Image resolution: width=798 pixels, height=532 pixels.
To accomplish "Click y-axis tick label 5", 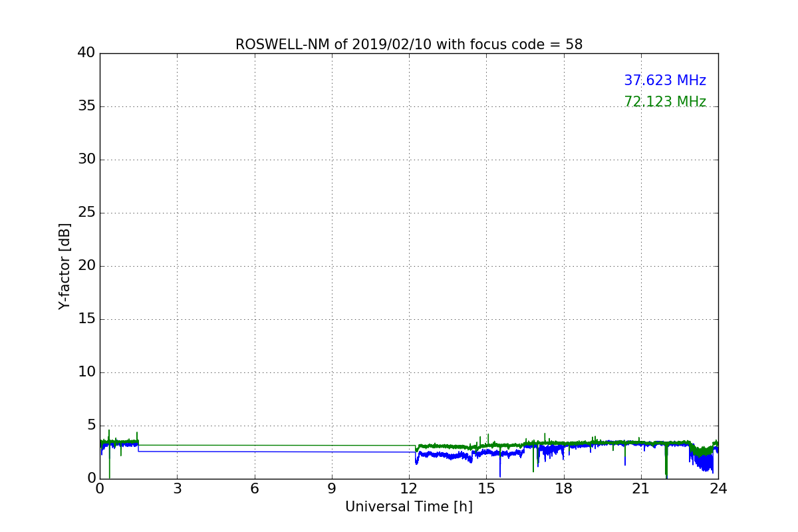I will click(91, 426).
